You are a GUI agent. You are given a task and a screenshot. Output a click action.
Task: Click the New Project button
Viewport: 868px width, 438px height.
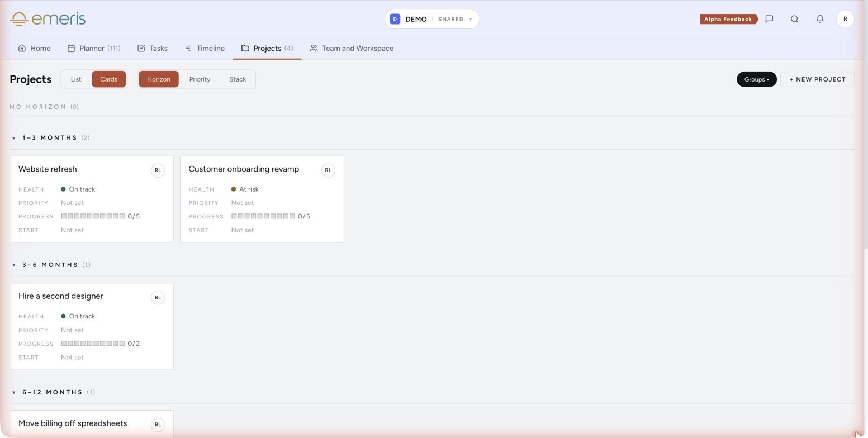[817, 79]
